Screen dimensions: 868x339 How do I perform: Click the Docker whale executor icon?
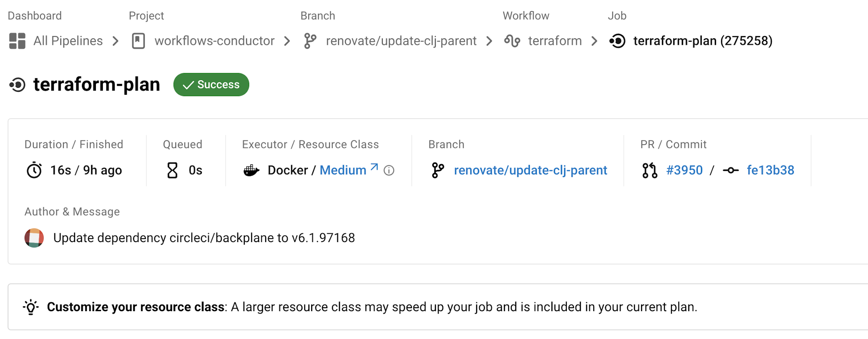coord(251,170)
